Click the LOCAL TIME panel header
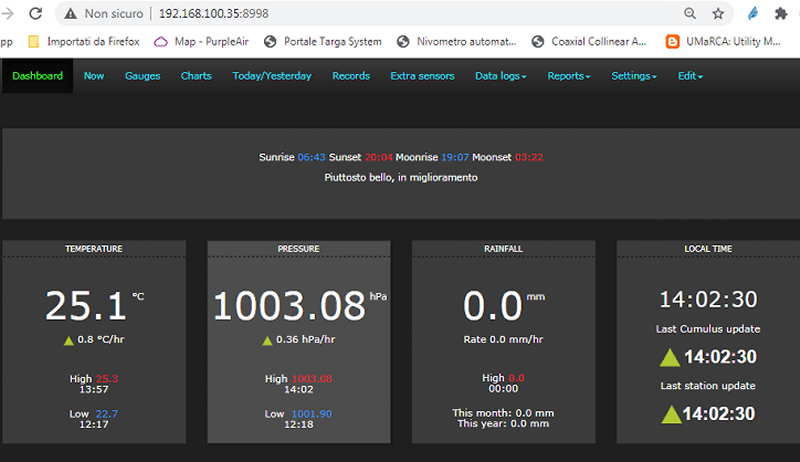The height and width of the screenshot is (462, 800). point(708,249)
